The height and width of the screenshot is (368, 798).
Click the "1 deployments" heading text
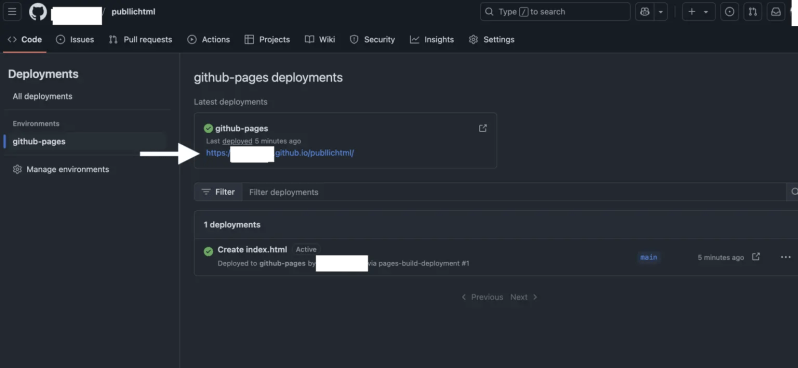tap(232, 224)
